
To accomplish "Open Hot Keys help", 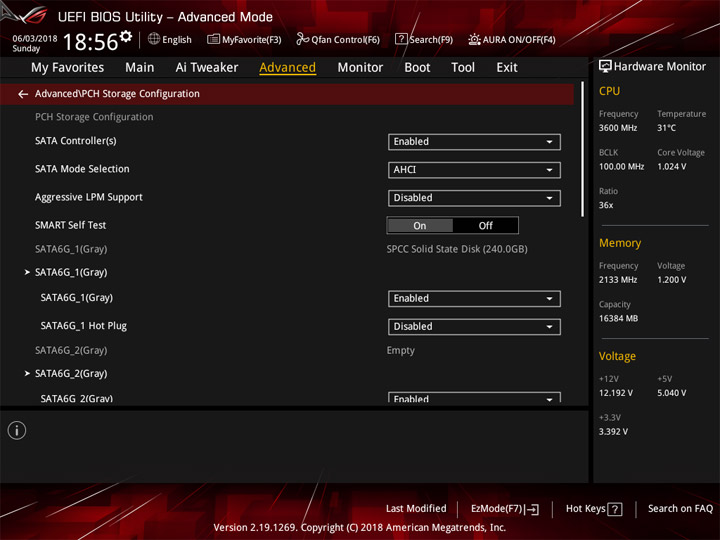I will click(594, 509).
